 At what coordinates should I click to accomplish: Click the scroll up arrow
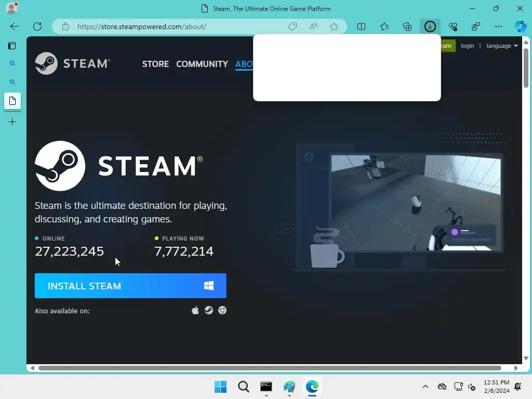pos(526,42)
